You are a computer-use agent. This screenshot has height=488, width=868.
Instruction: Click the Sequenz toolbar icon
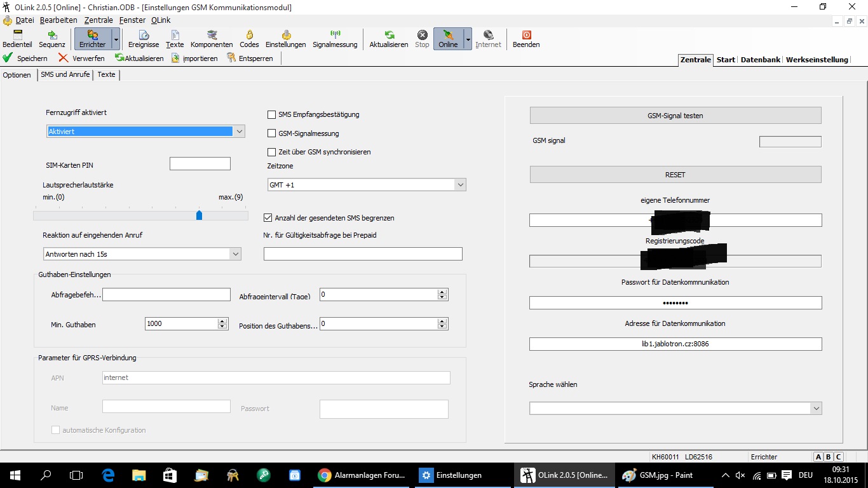[51, 38]
